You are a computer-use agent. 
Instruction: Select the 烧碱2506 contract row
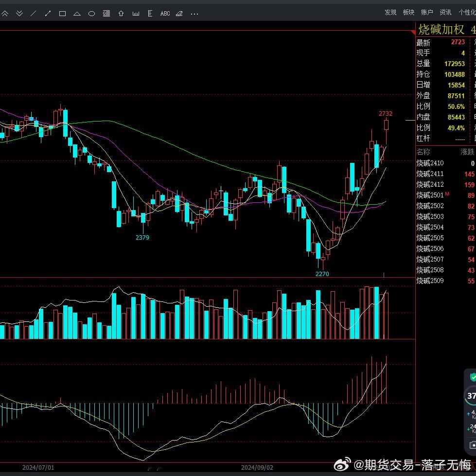pyautogui.click(x=446, y=248)
